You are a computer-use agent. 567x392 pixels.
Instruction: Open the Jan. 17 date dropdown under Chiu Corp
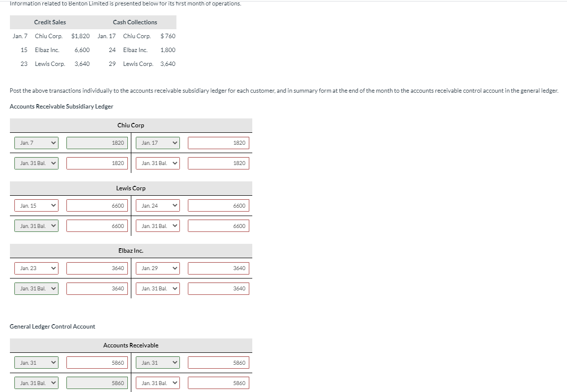tap(157, 143)
